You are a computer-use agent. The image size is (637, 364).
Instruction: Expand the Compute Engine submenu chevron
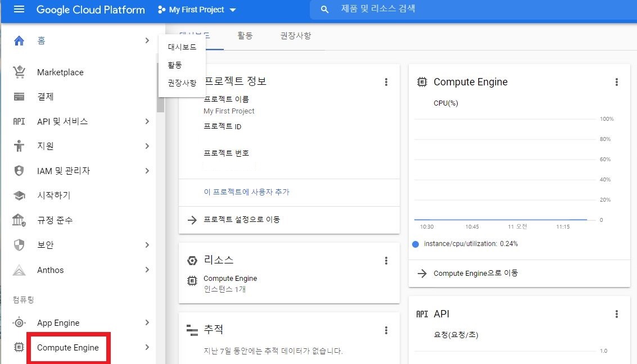point(147,347)
